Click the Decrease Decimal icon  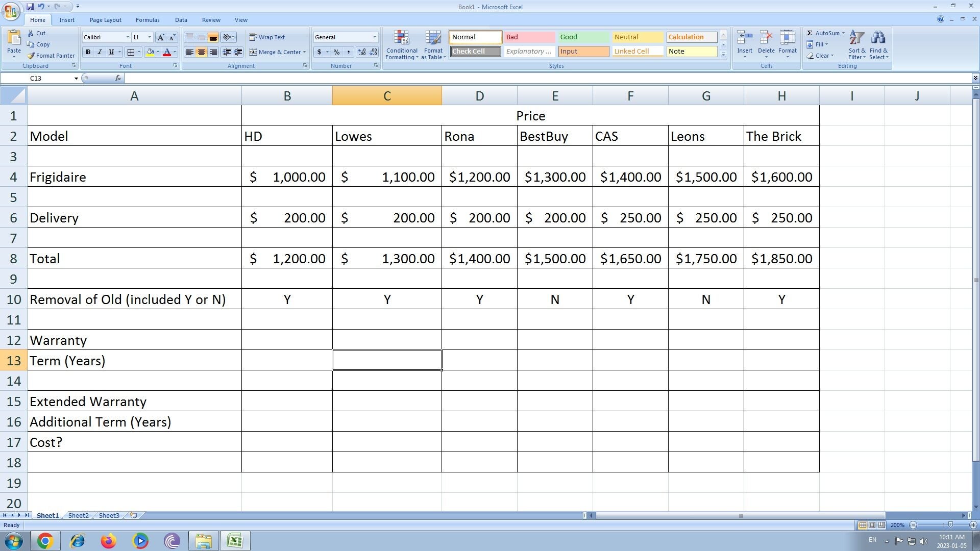373,52
